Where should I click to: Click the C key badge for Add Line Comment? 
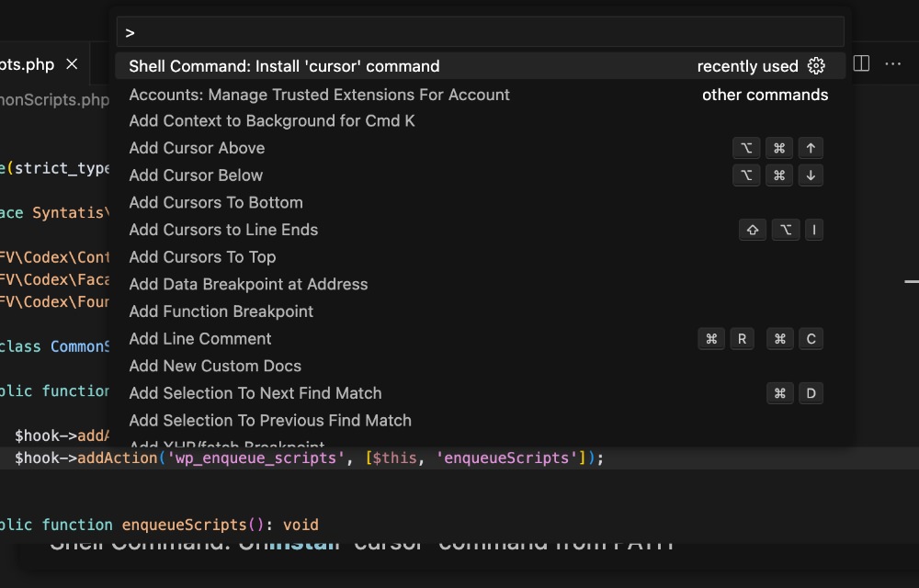(811, 338)
